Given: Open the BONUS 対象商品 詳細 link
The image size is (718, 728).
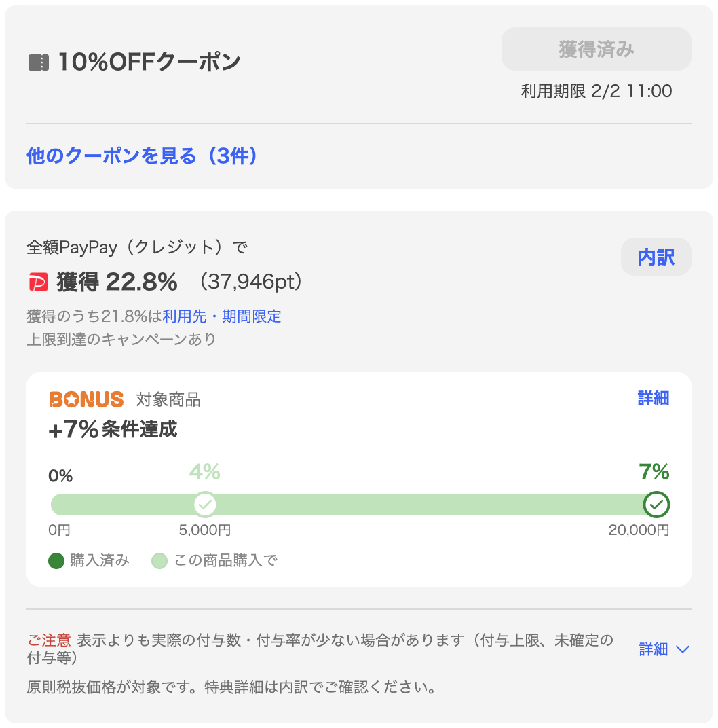Looking at the screenshot, I should coord(653,399).
